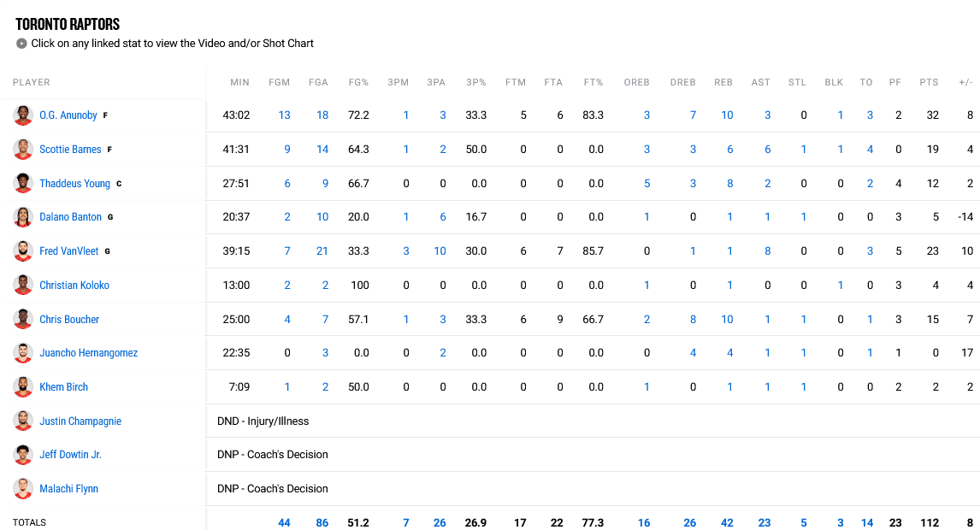Click the team total 44 field goals made
Image resolution: width=980 pixels, height=530 pixels.
(x=284, y=522)
